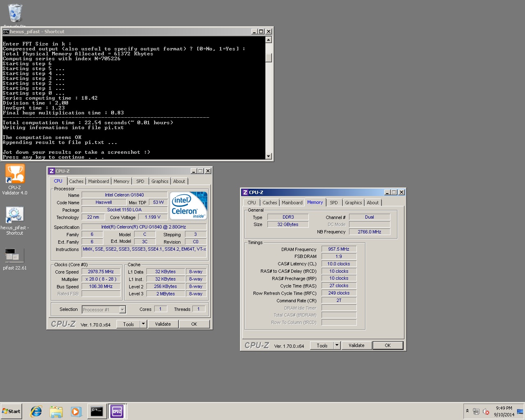Click the Bus Speed 106.38 MHz value
The width and height of the screenshot is (525, 420).
click(101, 286)
